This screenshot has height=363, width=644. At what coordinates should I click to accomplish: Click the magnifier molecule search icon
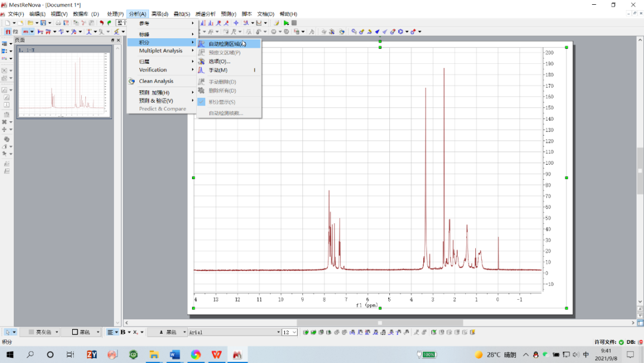coord(354,32)
